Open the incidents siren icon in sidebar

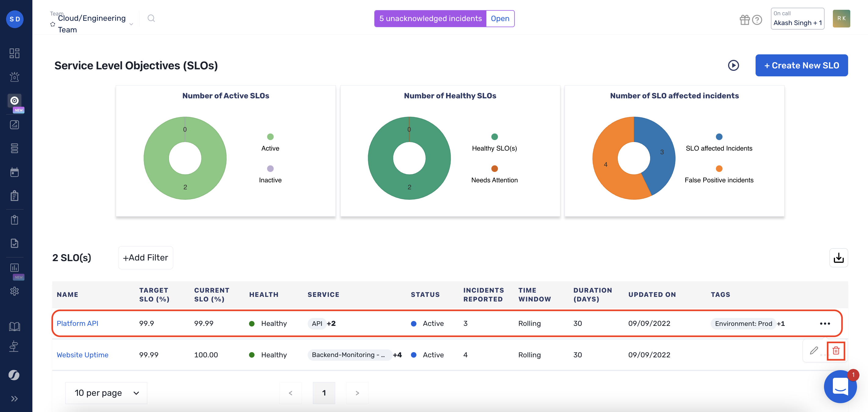14,77
